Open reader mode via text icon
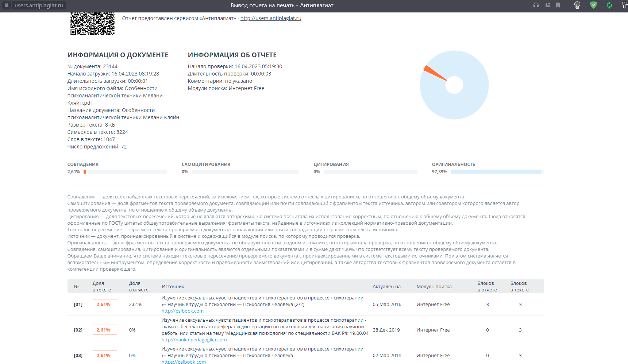 pos(547,5)
